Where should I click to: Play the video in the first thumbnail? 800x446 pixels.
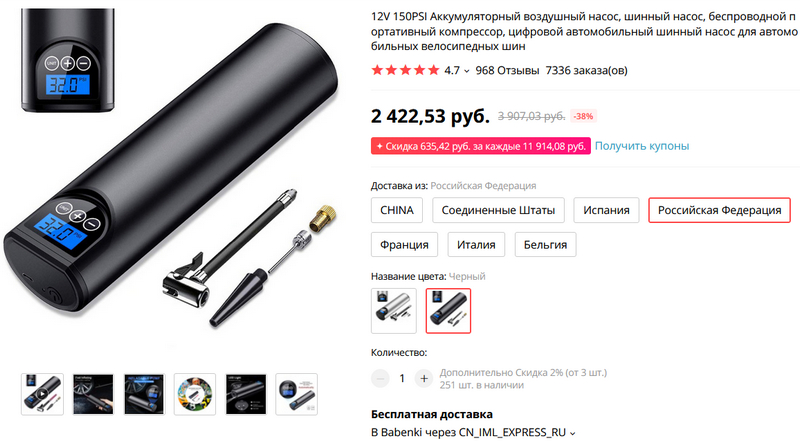[42, 394]
